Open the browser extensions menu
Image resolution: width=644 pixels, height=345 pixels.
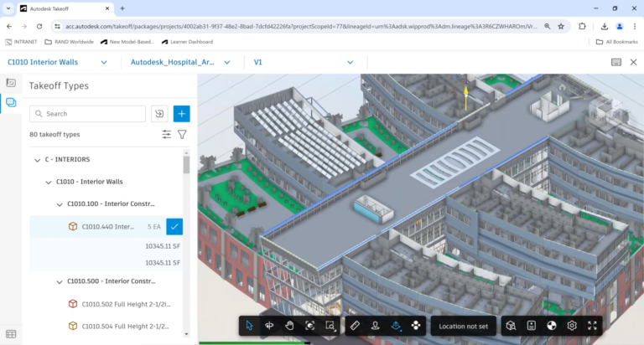click(582, 26)
